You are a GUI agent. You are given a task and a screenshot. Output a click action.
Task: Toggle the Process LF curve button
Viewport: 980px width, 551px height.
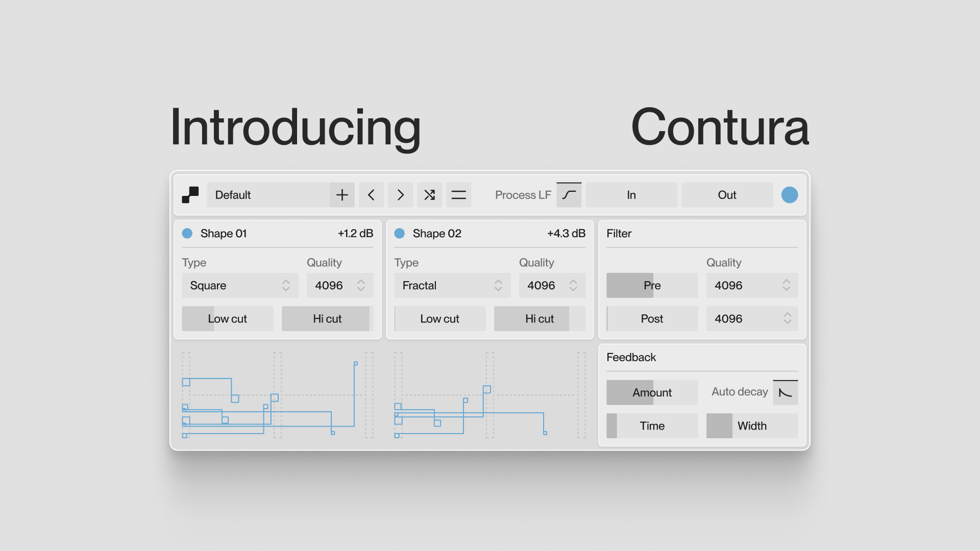569,195
